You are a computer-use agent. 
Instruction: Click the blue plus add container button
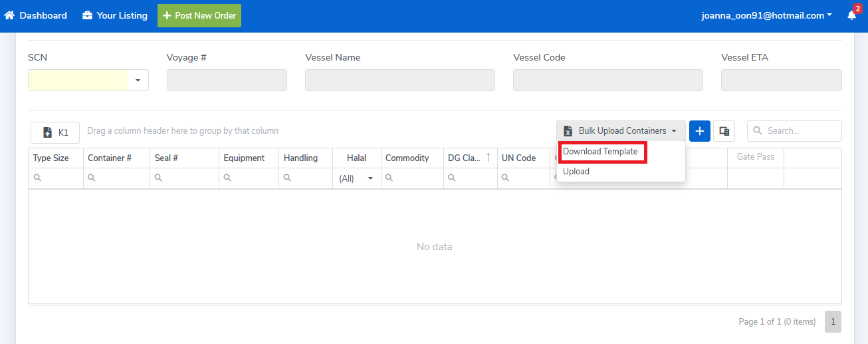tap(699, 131)
